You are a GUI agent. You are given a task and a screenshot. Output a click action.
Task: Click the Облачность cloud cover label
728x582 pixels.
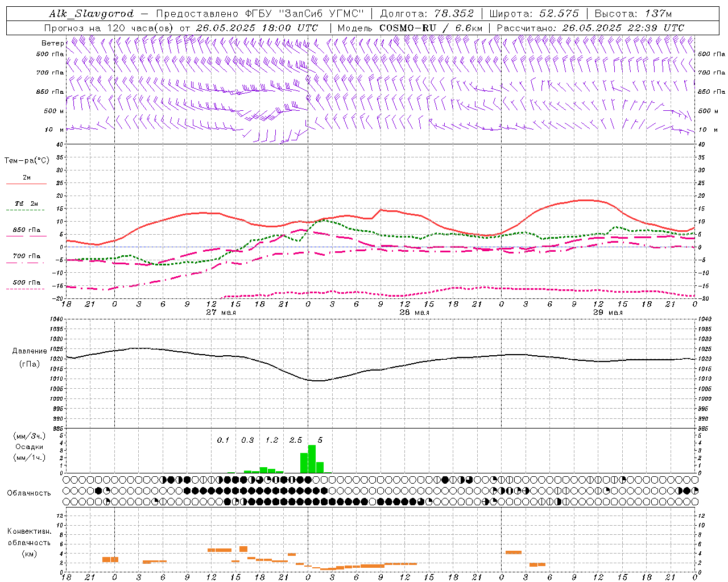point(29,493)
